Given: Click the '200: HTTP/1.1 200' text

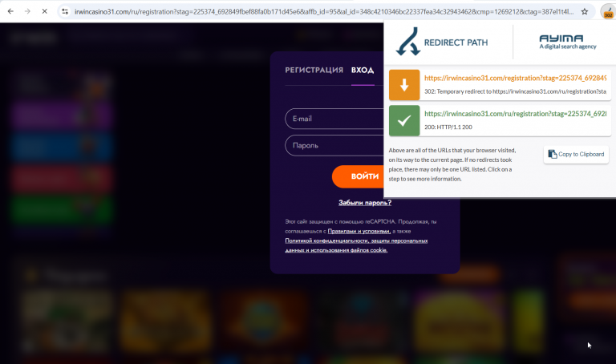Looking at the screenshot, I should (448, 127).
